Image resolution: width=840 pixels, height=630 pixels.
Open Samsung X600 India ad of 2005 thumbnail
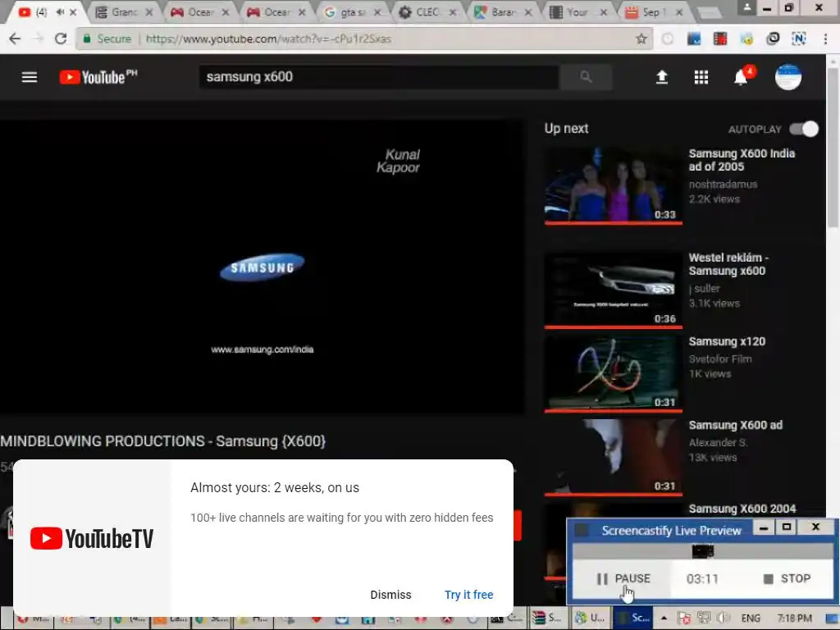tap(614, 186)
